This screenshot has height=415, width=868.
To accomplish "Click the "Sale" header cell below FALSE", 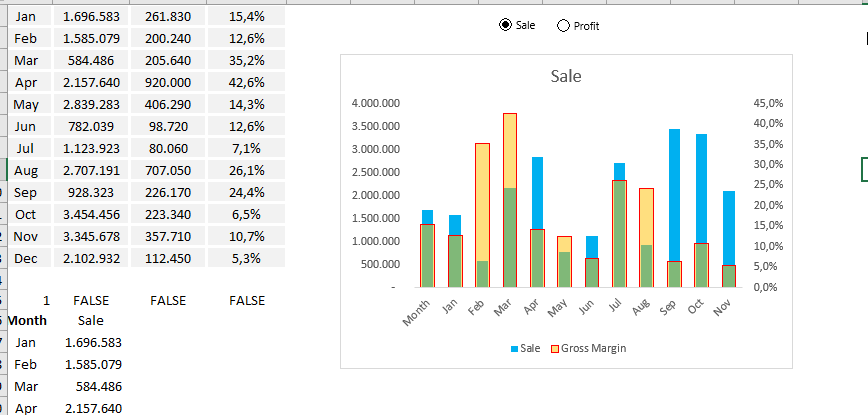I will [91, 321].
